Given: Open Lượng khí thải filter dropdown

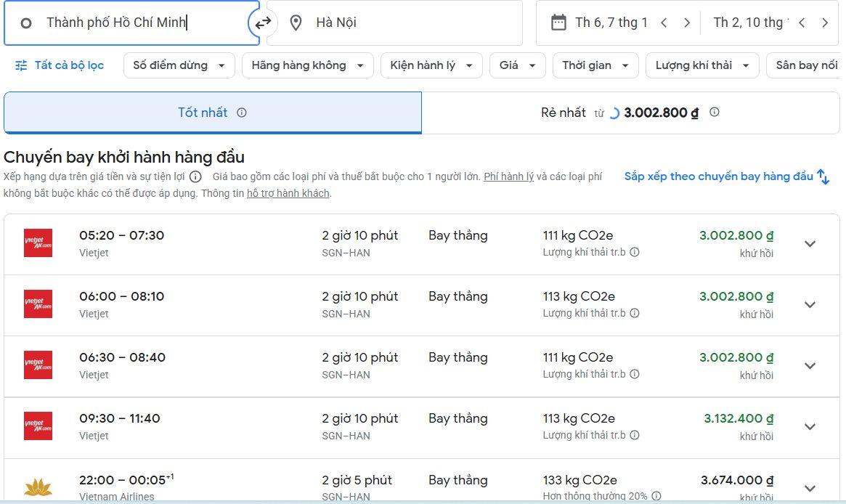Looking at the screenshot, I should click(x=702, y=65).
